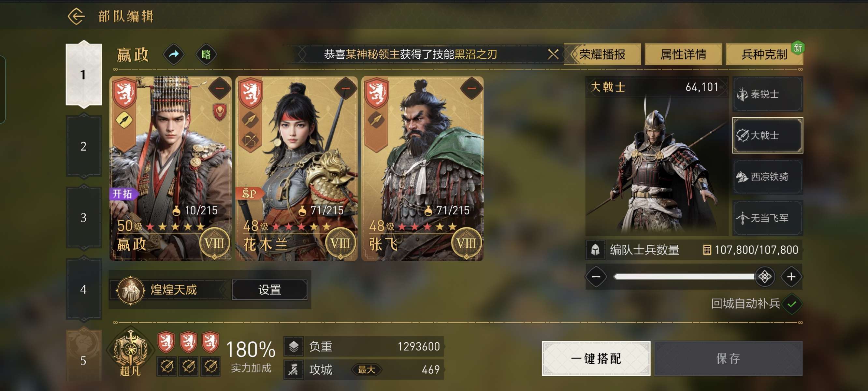Select the 西凉铁骑 troop type
The height and width of the screenshot is (391, 868).
coord(767,177)
